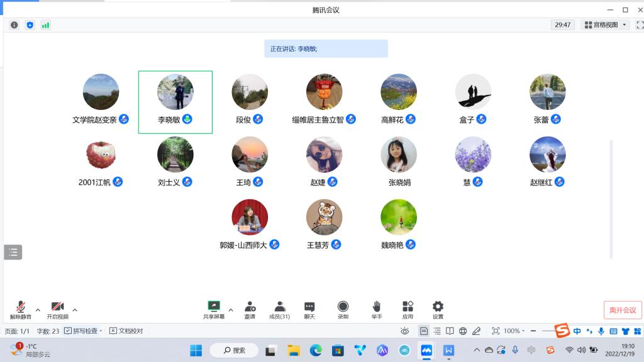This screenshot has height=362, width=644.
Task: Turn on camera with 开启视频
Action: [x=57, y=307]
